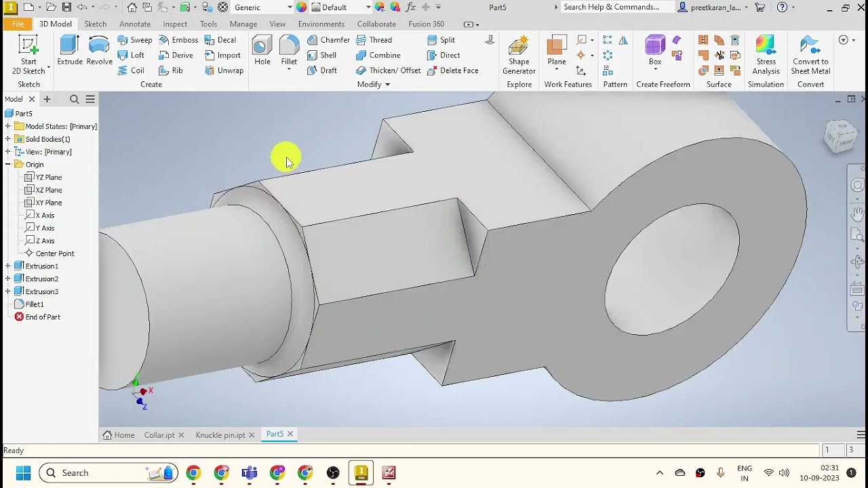Select the Coil tool

(131, 70)
